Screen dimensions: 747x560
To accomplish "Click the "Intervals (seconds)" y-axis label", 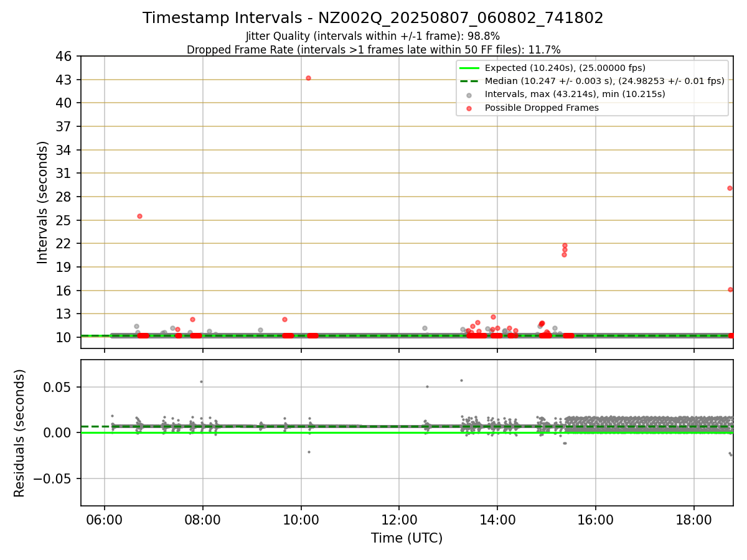I will tap(42, 202).
